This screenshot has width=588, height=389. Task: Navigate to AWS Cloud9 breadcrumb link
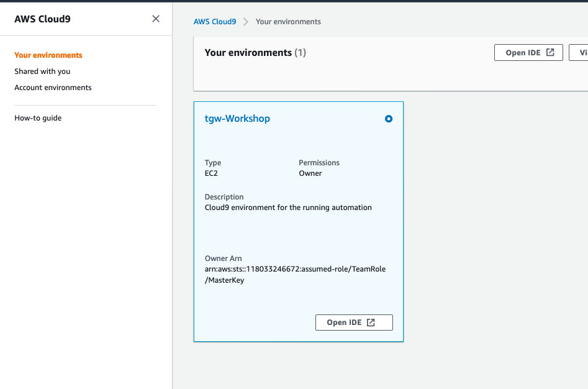coord(215,22)
